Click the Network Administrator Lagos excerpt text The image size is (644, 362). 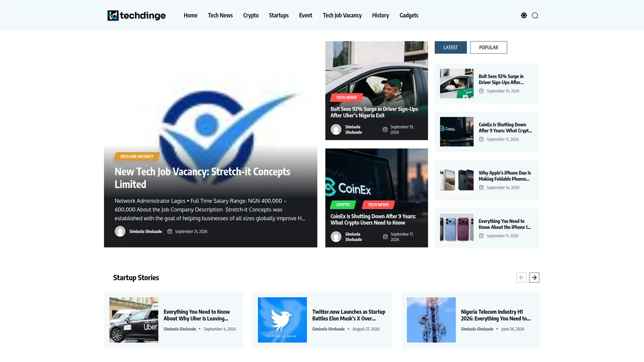pyautogui.click(x=210, y=209)
